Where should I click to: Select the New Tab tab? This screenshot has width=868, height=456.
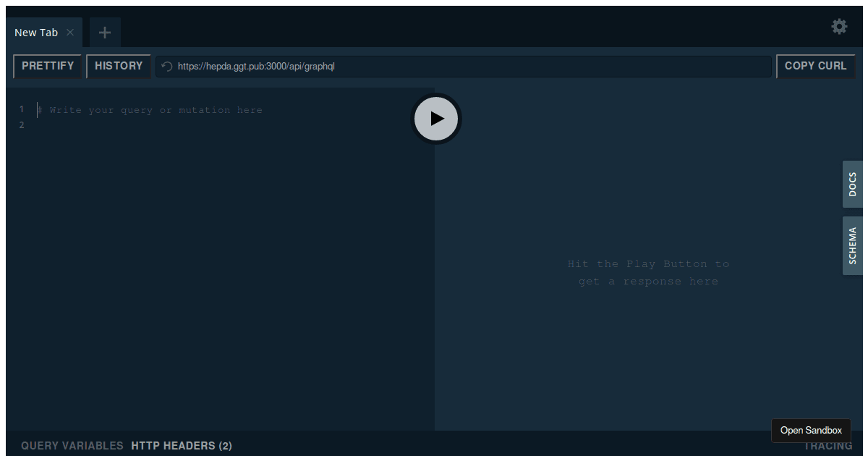click(44, 33)
